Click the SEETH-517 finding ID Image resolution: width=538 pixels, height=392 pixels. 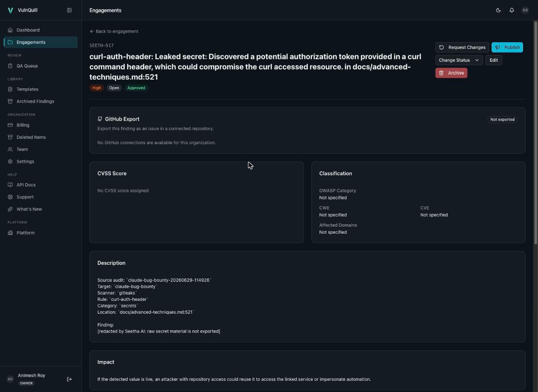(101, 46)
